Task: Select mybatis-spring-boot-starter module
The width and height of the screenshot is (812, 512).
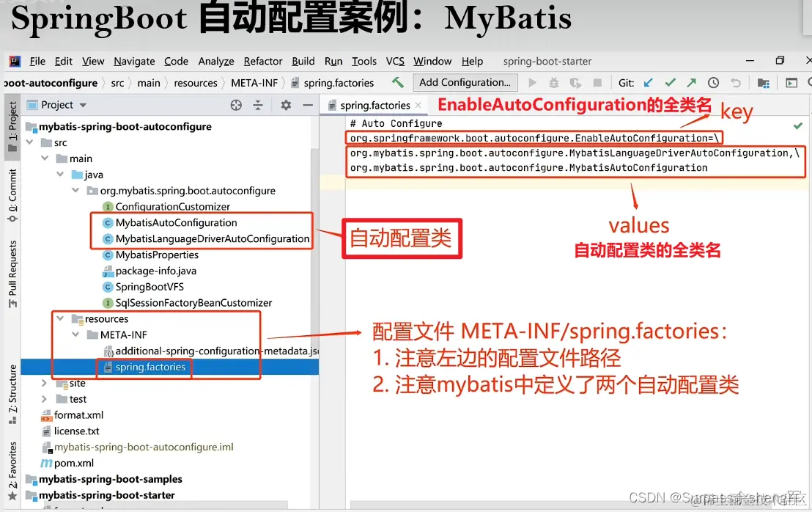Action: [107, 495]
